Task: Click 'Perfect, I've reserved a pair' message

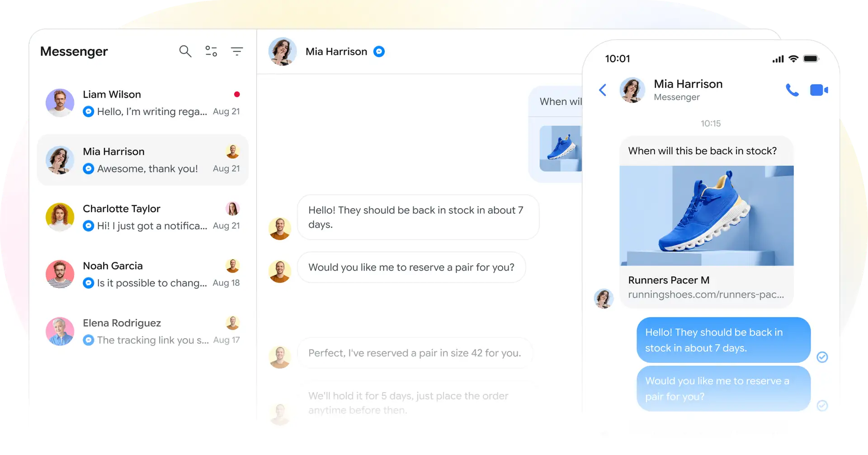Action: [415, 353]
